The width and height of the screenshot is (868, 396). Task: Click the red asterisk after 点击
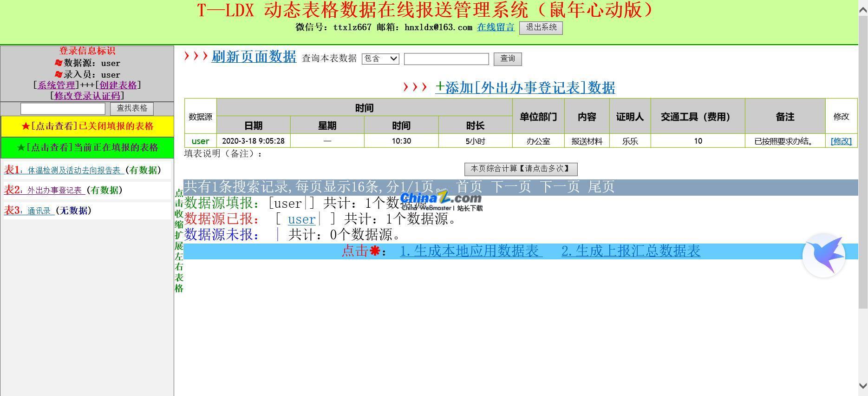pos(375,251)
